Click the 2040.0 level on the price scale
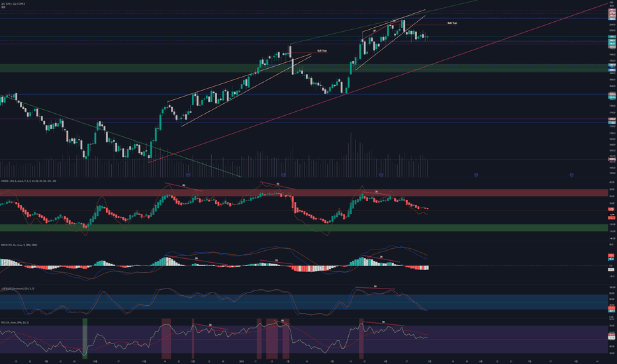 (612, 24)
